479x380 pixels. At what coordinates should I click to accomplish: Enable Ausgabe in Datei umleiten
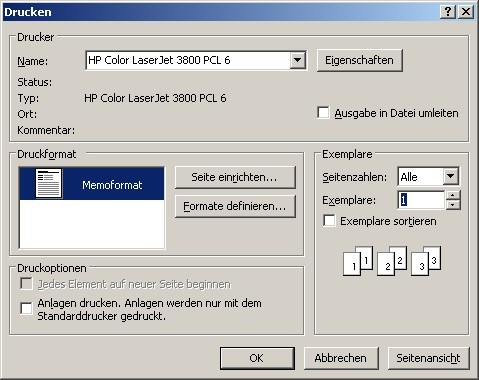pyautogui.click(x=323, y=113)
